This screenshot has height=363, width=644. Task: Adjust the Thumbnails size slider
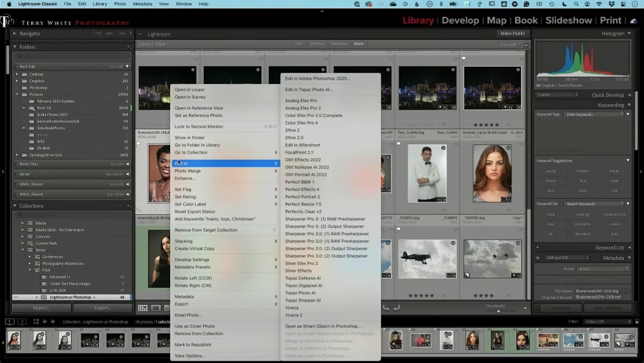[499, 310]
